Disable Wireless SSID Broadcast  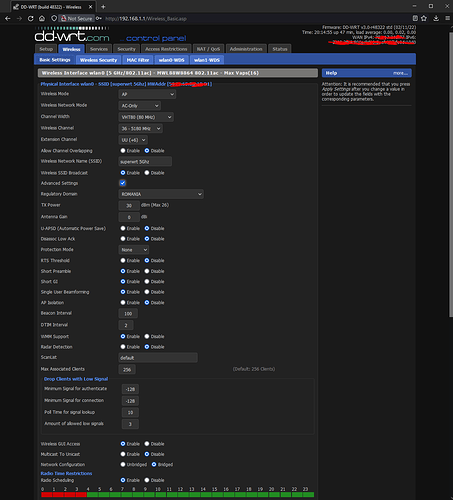(x=147, y=173)
